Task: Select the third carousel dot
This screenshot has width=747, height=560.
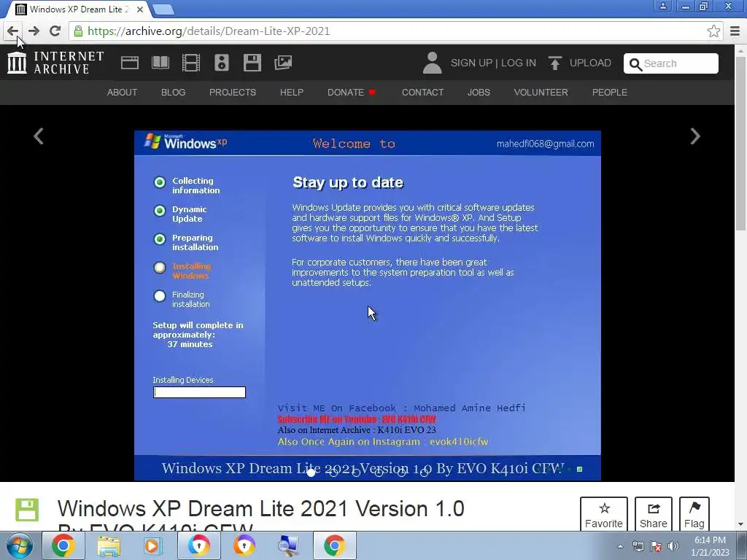Action: click(356, 472)
